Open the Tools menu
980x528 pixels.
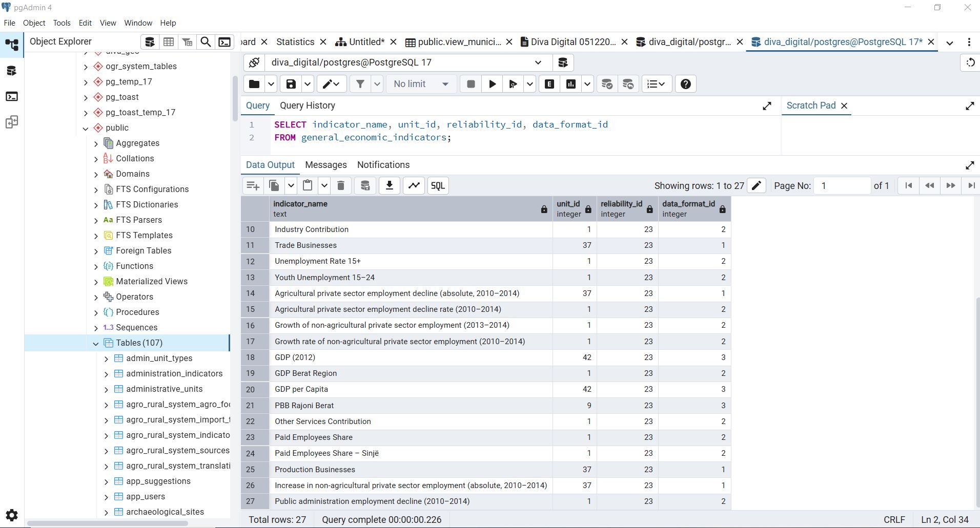tap(62, 23)
